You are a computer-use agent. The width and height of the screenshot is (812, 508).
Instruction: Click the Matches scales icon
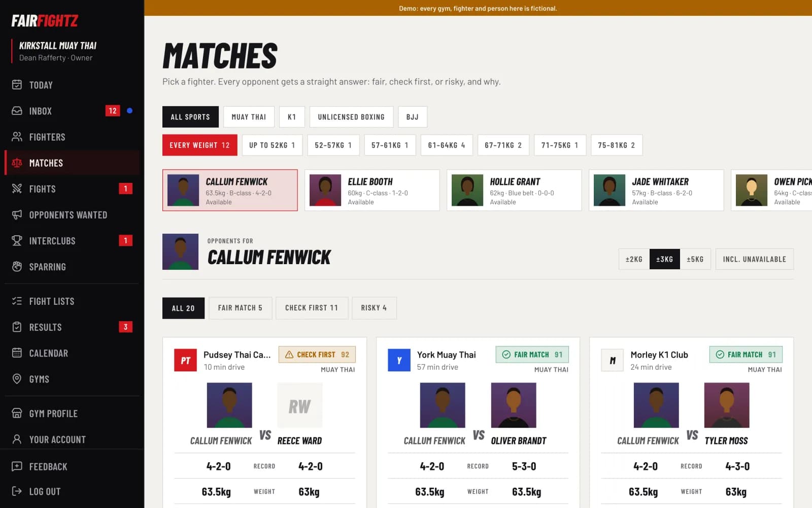click(17, 163)
